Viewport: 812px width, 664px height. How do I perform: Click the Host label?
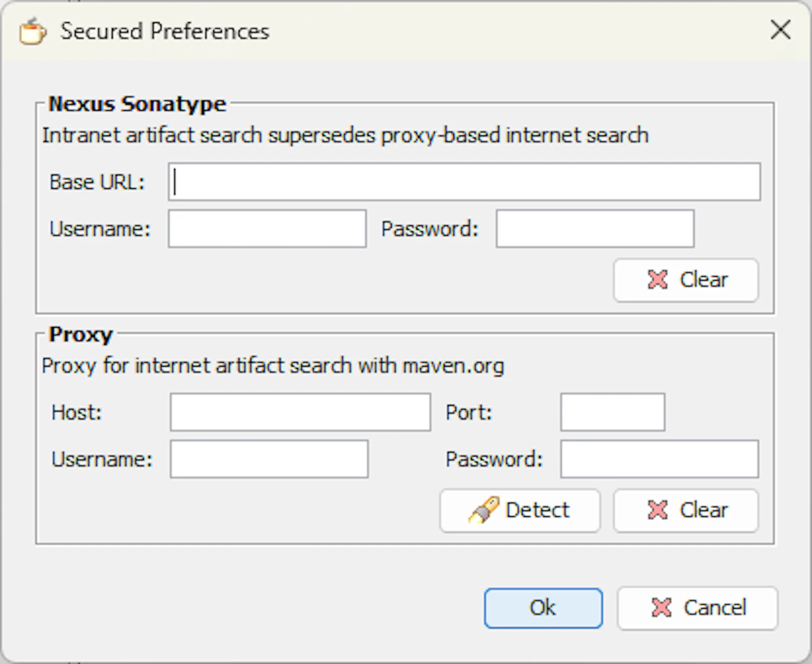(x=77, y=412)
